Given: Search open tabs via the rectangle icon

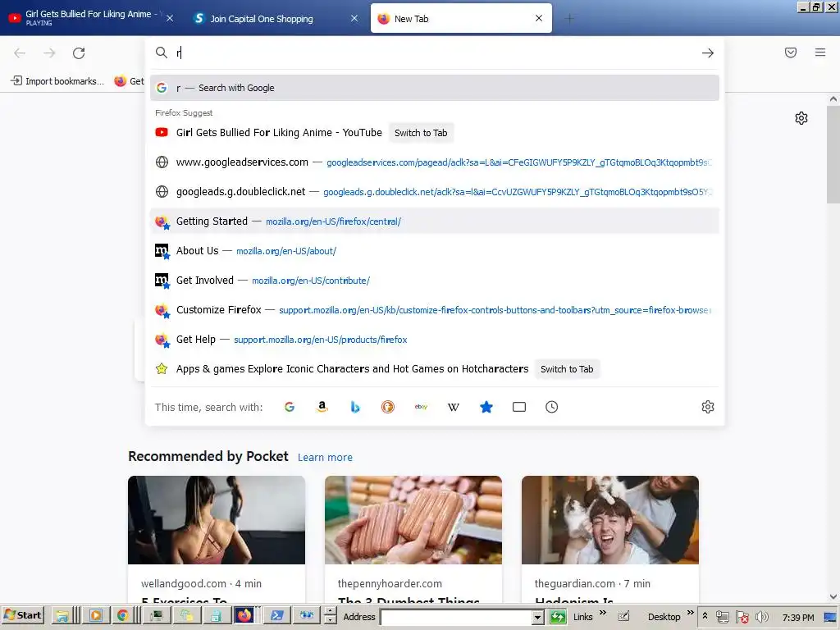Looking at the screenshot, I should click(x=519, y=407).
